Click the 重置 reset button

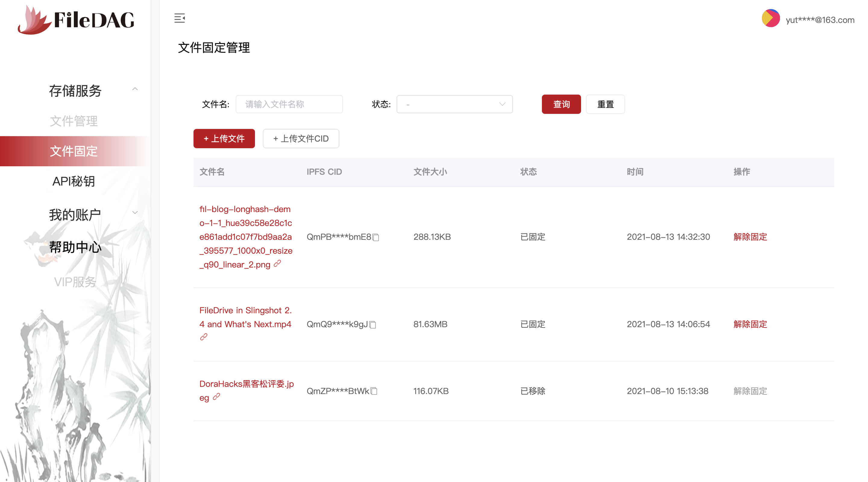(x=605, y=105)
